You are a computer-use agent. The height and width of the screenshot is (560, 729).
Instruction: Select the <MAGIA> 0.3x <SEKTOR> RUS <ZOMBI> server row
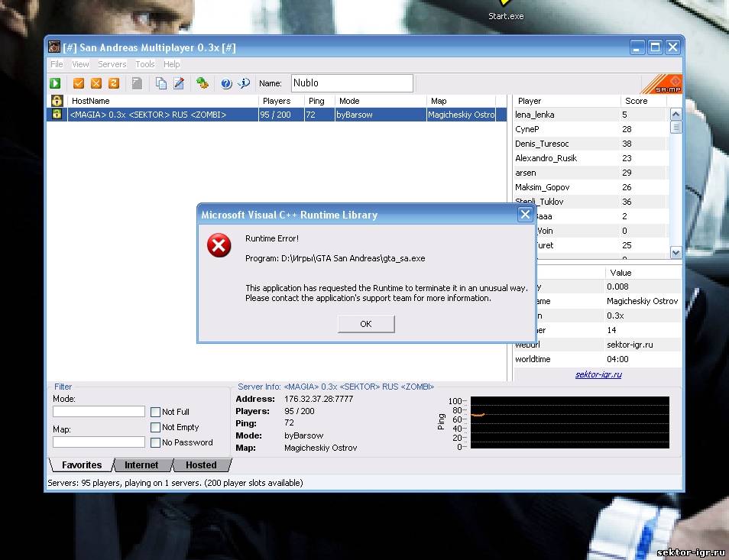pos(277,115)
